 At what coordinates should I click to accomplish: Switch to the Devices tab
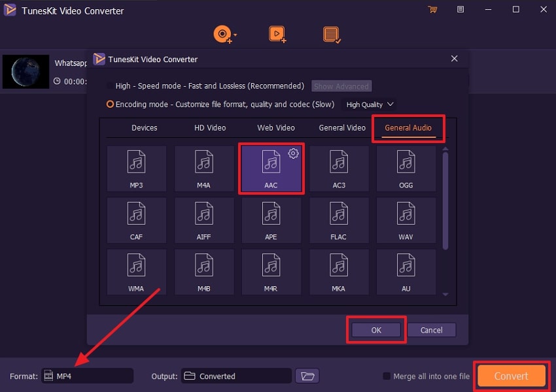(145, 128)
